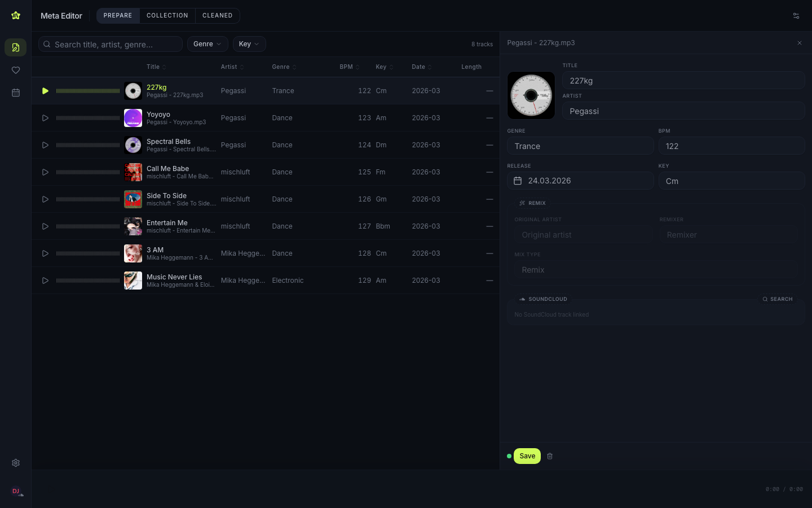812x508 pixels.
Task: Open the filter sliders icon top right
Action: pos(796,16)
